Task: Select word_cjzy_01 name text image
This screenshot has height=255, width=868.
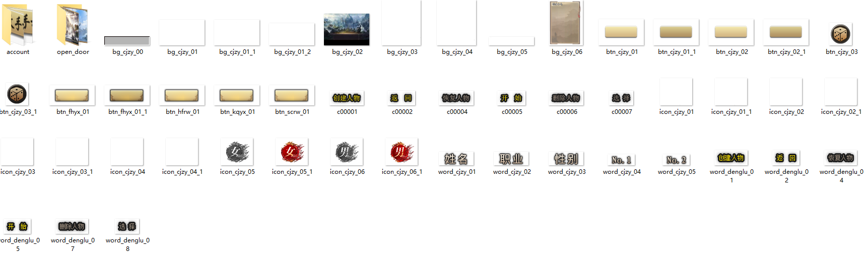Action: tap(456, 159)
